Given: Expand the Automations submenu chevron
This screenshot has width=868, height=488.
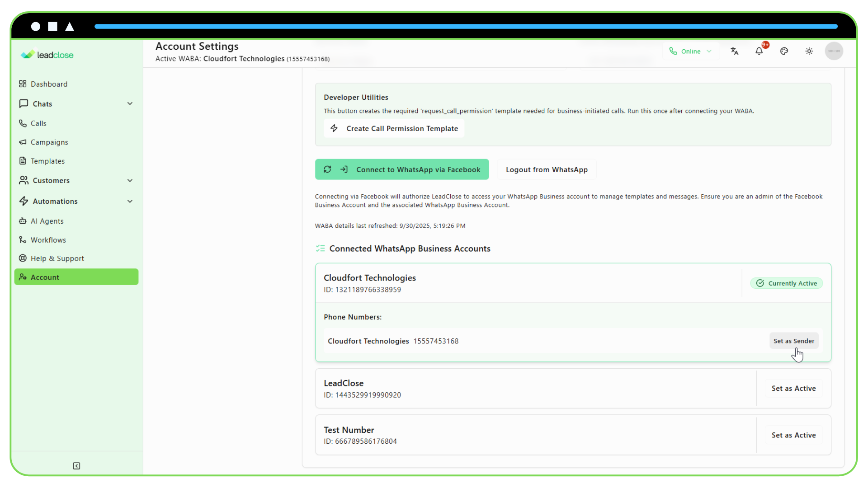Looking at the screenshot, I should (130, 201).
